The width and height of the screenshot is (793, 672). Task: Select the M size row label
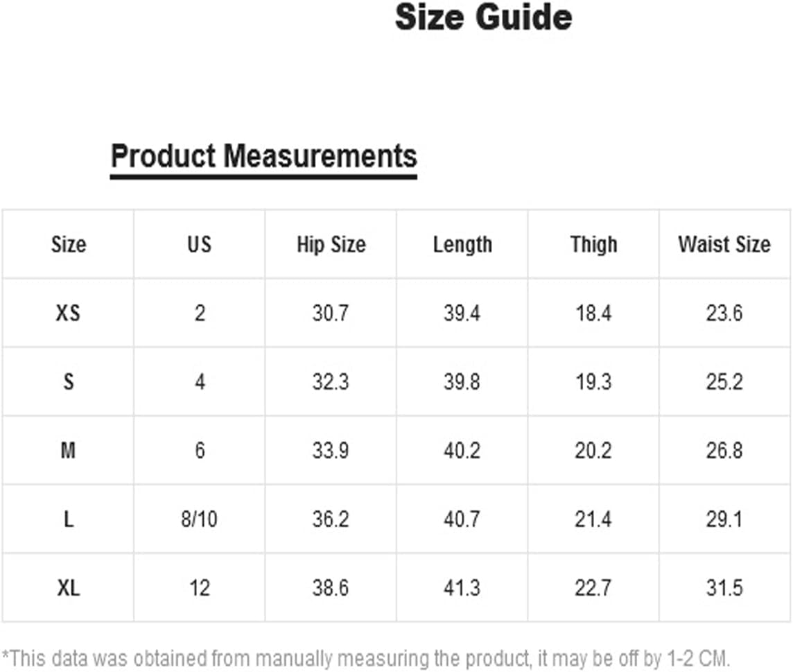pos(68,450)
